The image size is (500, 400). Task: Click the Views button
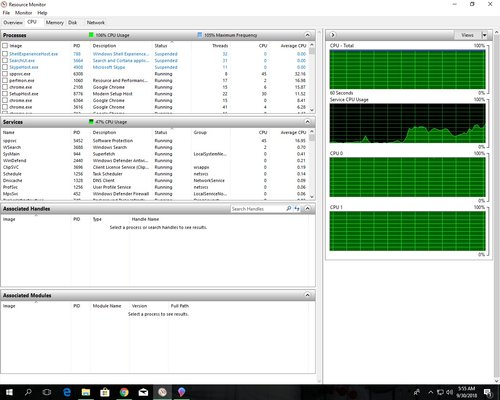pyautogui.click(x=467, y=35)
